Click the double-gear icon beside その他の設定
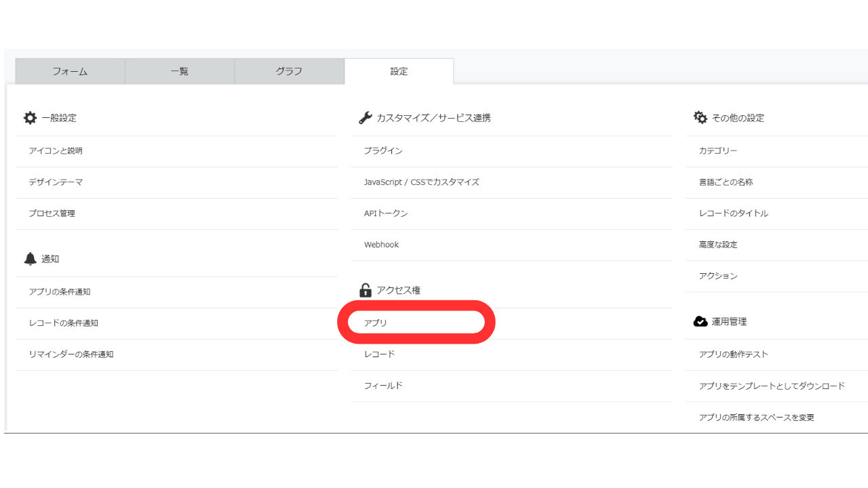This screenshot has height=488, width=868. point(700,117)
